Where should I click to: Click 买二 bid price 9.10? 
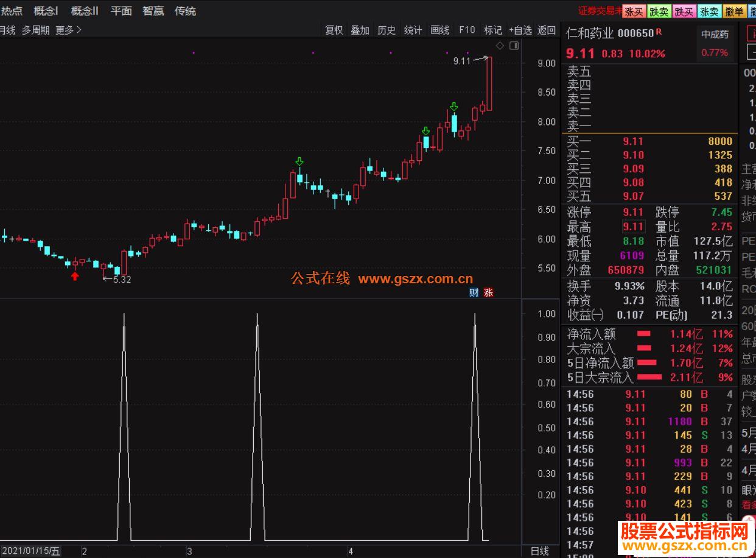[633, 155]
